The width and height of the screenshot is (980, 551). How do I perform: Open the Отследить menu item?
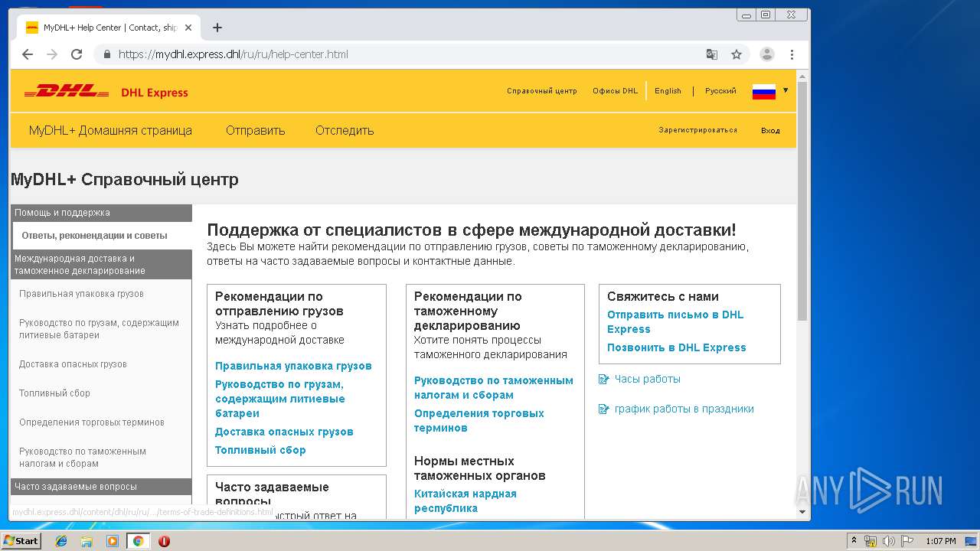345,130
